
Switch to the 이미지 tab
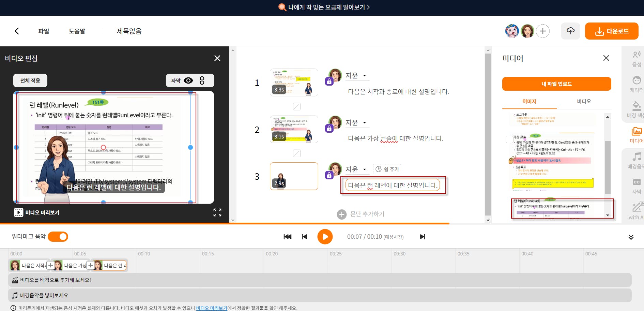(x=530, y=101)
